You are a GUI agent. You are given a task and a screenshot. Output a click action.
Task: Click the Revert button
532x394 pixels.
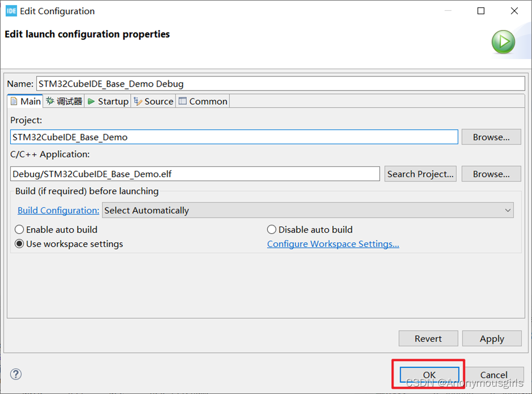click(428, 339)
